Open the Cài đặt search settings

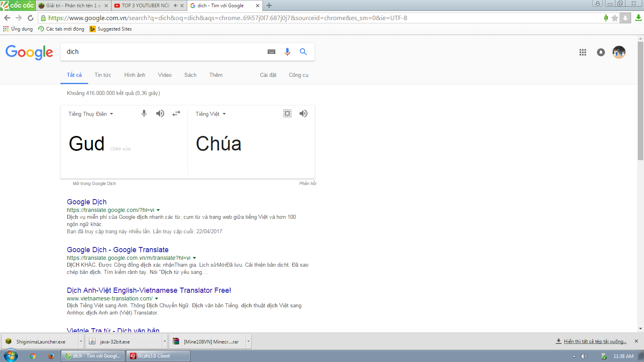point(268,75)
